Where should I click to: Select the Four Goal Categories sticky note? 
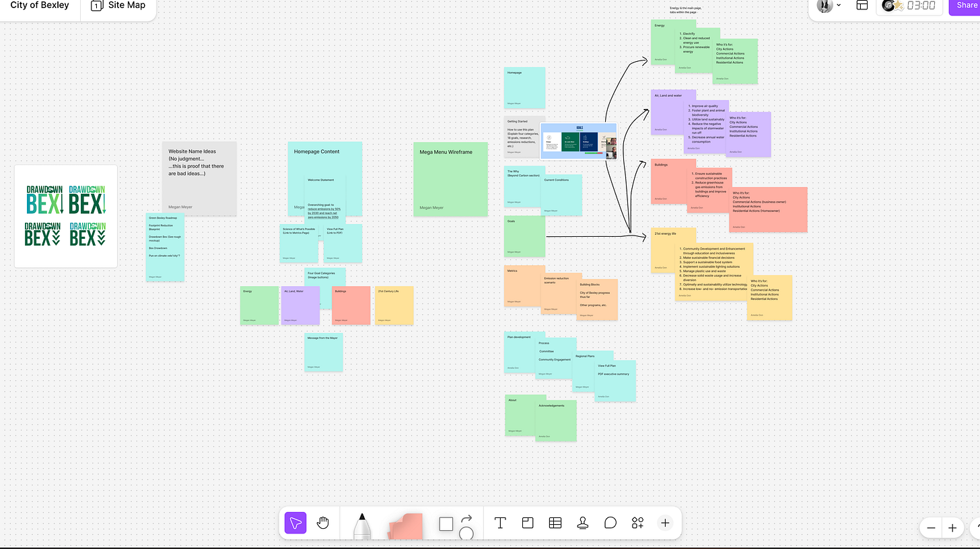[x=324, y=277]
